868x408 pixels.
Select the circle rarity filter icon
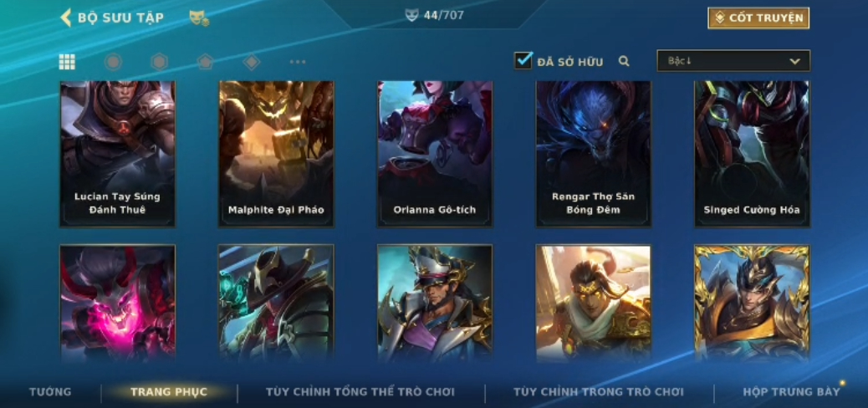(113, 61)
